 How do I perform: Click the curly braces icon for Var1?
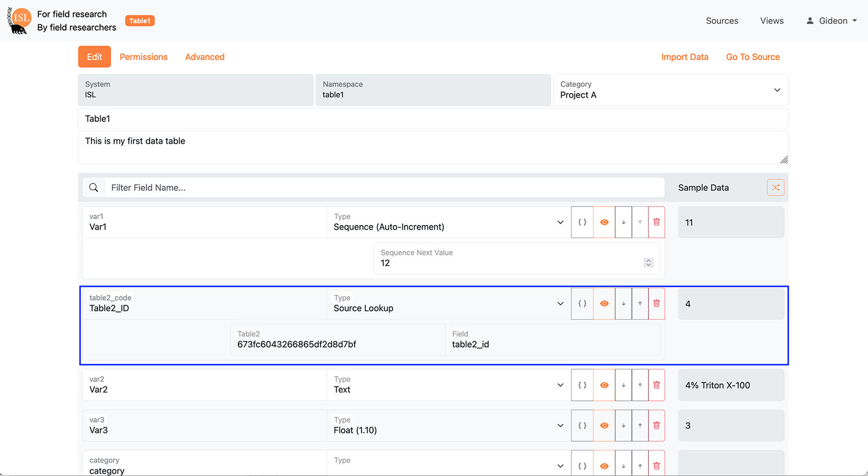coord(582,222)
